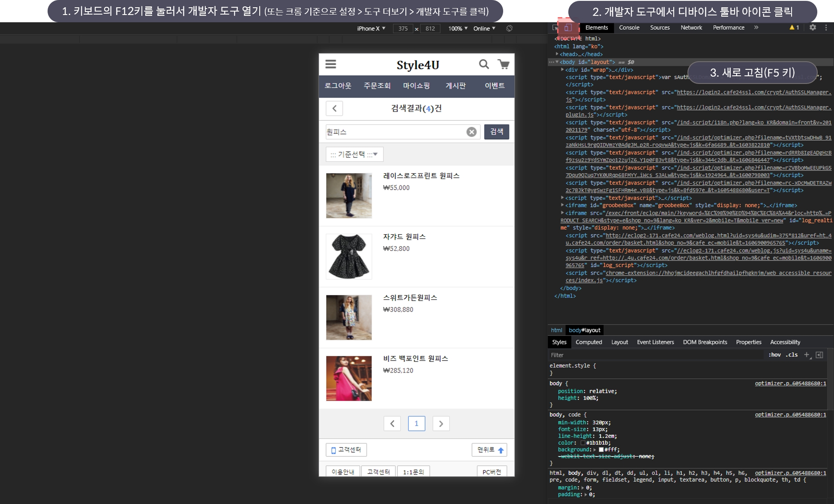
Task: Open the shopping cart icon
Action: tap(504, 64)
